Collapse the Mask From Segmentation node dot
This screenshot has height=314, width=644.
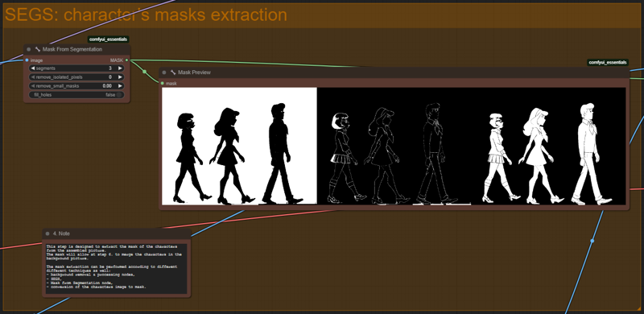(29, 49)
